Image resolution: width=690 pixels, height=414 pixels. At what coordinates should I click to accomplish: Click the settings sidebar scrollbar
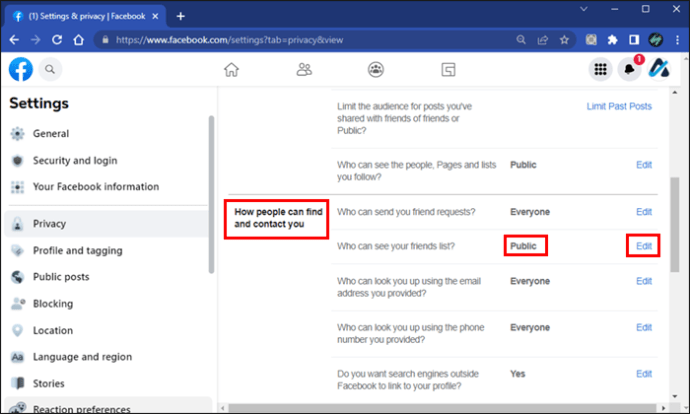pos(211,190)
